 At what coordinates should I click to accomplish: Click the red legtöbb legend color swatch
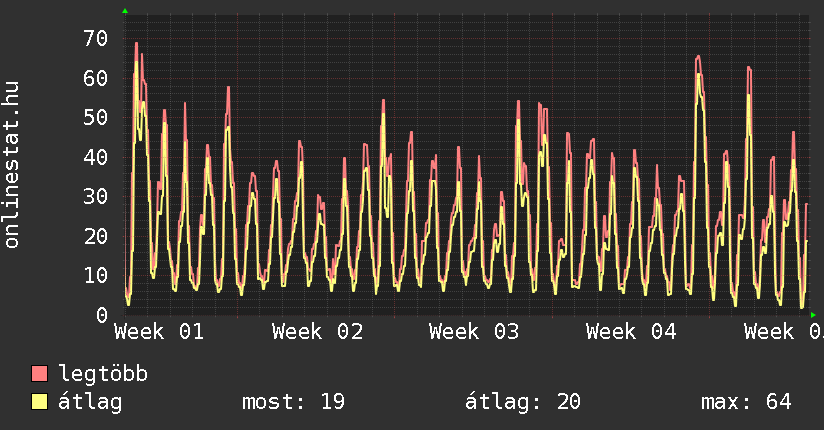coord(40,374)
